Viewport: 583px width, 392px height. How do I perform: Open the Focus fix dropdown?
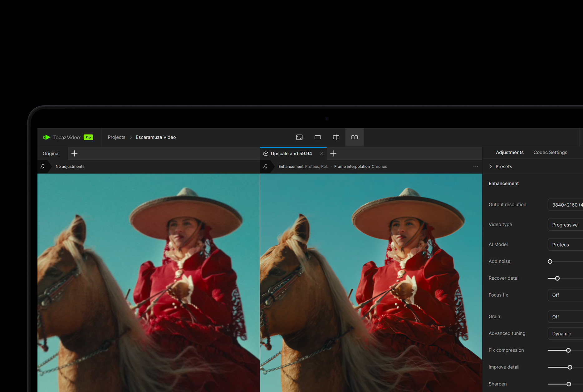(x=565, y=295)
